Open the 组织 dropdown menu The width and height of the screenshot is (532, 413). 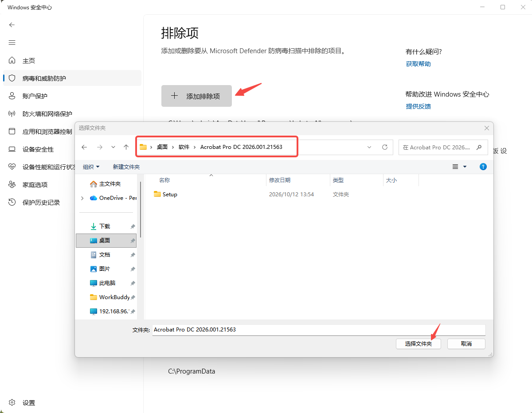(91, 167)
